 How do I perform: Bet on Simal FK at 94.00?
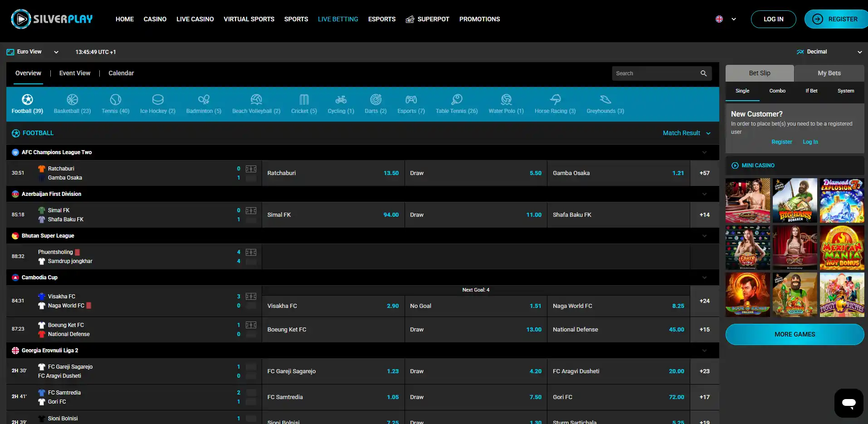[333, 215]
